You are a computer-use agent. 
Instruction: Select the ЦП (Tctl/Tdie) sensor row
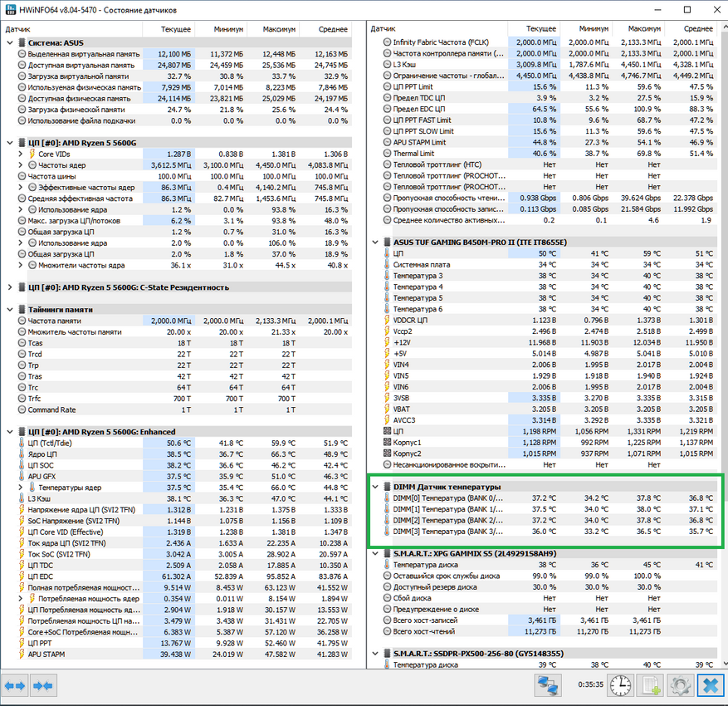point(184,443)
